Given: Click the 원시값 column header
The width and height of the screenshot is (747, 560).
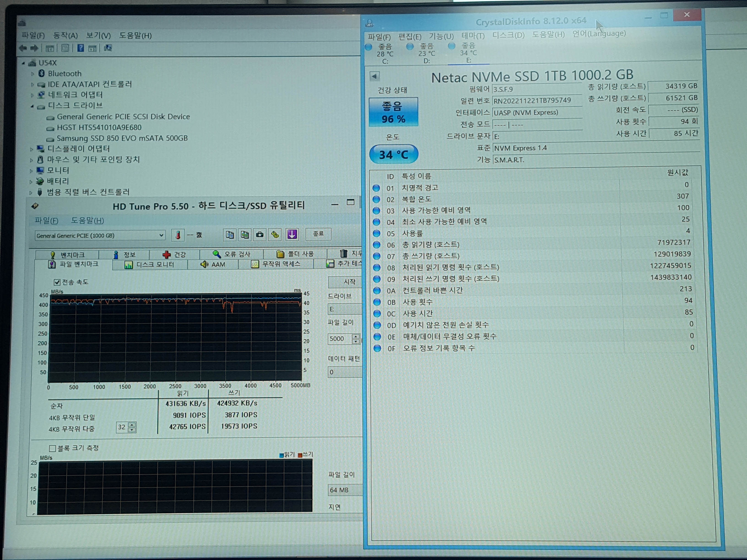Looking at the screenshot, I should [x=677, y=172].
